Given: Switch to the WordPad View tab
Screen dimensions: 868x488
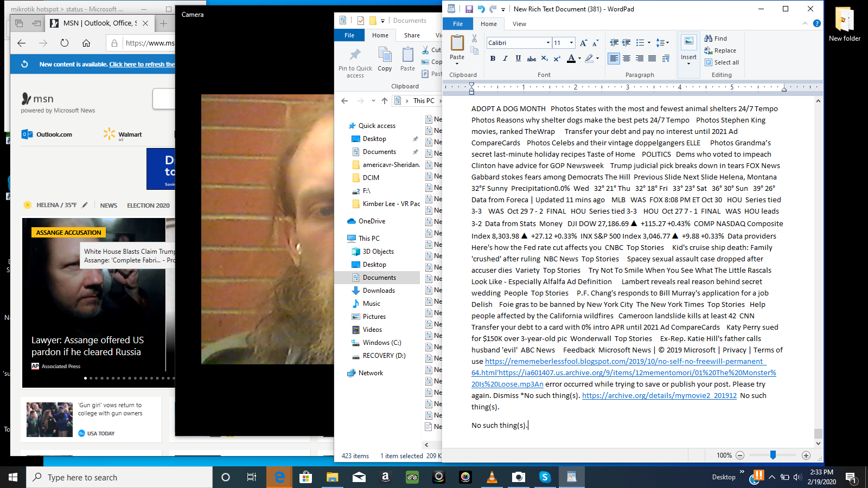Looking at the screenshot, I should 519,24.
